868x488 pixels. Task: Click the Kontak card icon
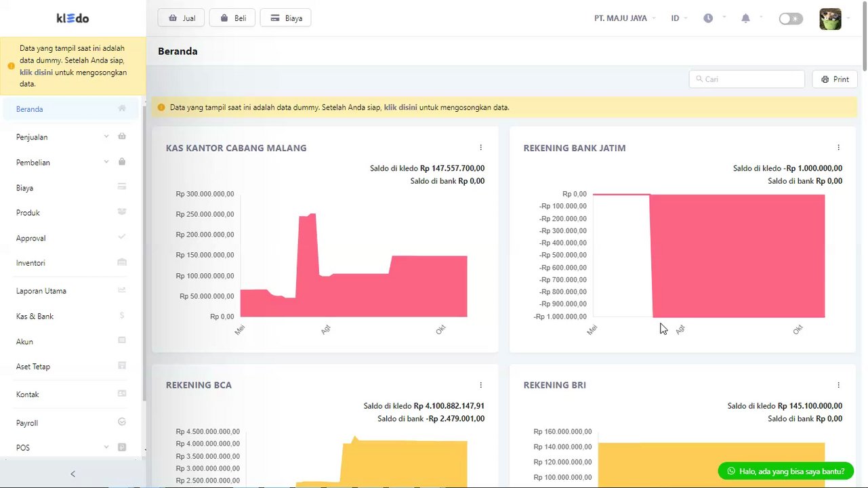click(x=122, y=394)
